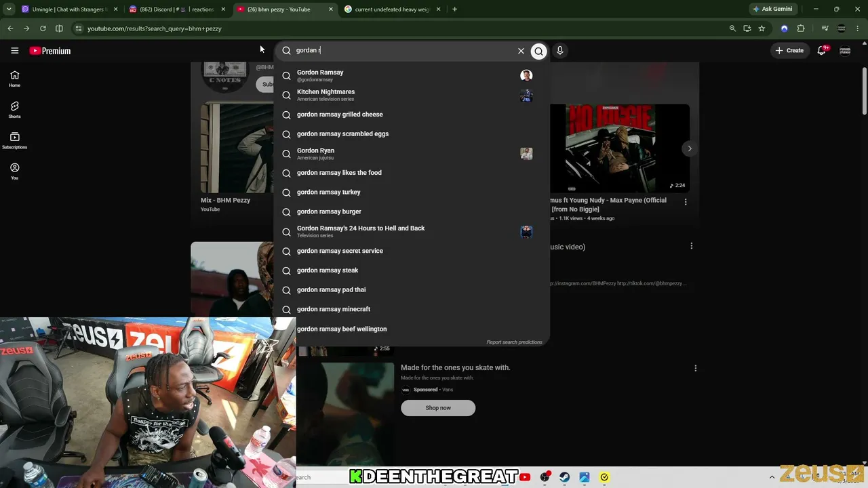The width and height of the screenshot is (868, 488).
Task: Submit search with the magnifier button
Action: pos(538,51)
